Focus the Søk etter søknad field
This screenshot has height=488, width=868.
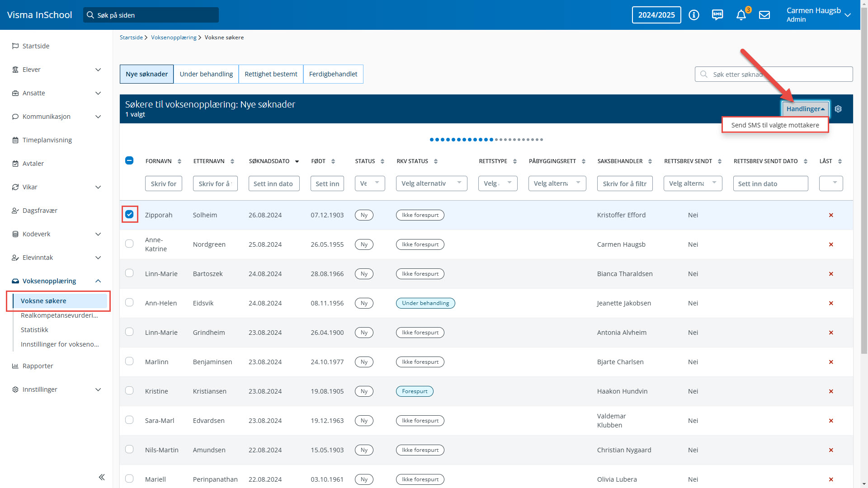point(774,74)
